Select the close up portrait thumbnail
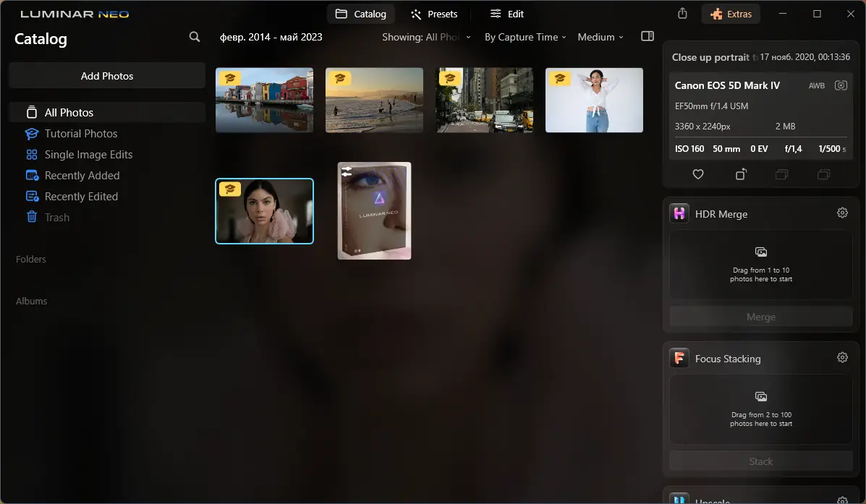This screenshot has height=504, width=866. pyautogui.click(x=265, y=211)
